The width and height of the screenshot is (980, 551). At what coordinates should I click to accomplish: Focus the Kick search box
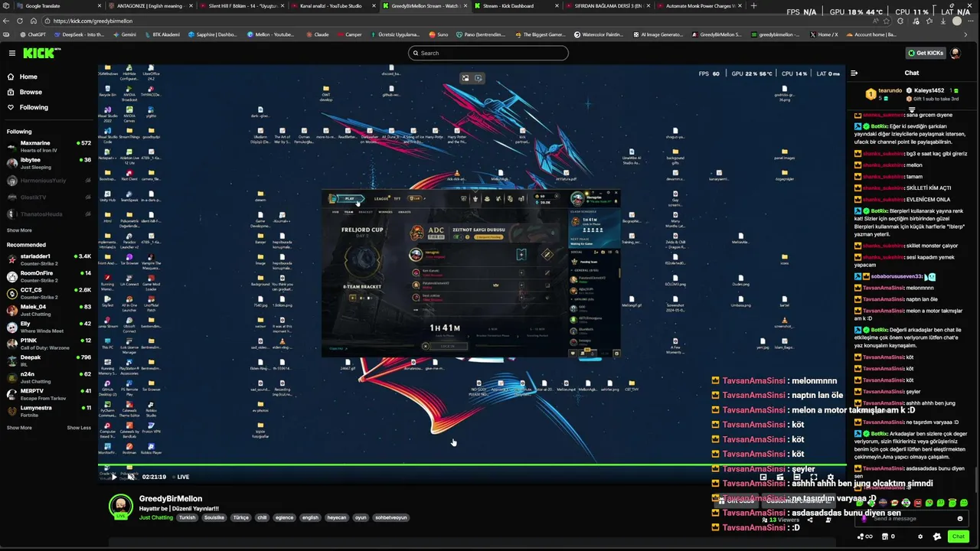click(x=488, y=53)
